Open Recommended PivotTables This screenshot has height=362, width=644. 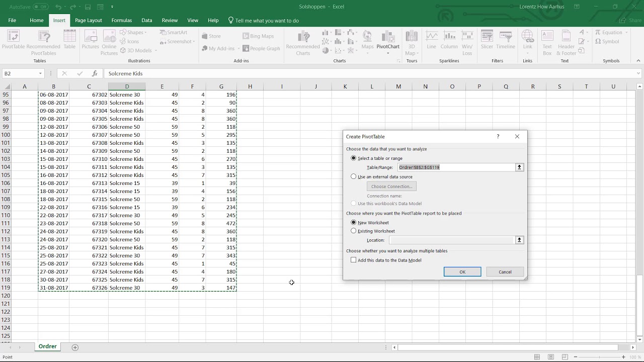point(44,42)
